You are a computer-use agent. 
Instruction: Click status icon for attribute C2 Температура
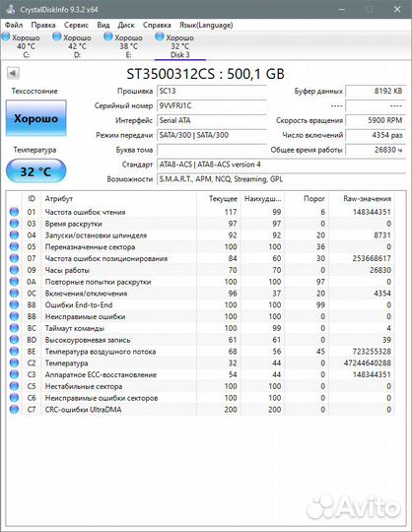tap(14, 363)
